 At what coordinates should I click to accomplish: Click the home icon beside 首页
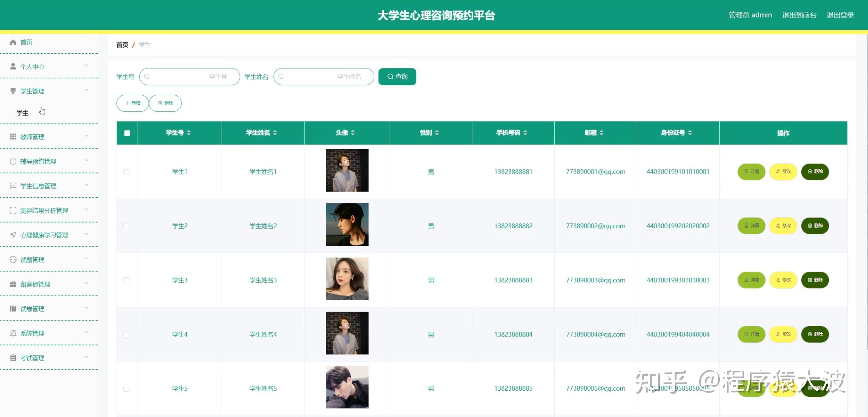click(x=13, y=42)
